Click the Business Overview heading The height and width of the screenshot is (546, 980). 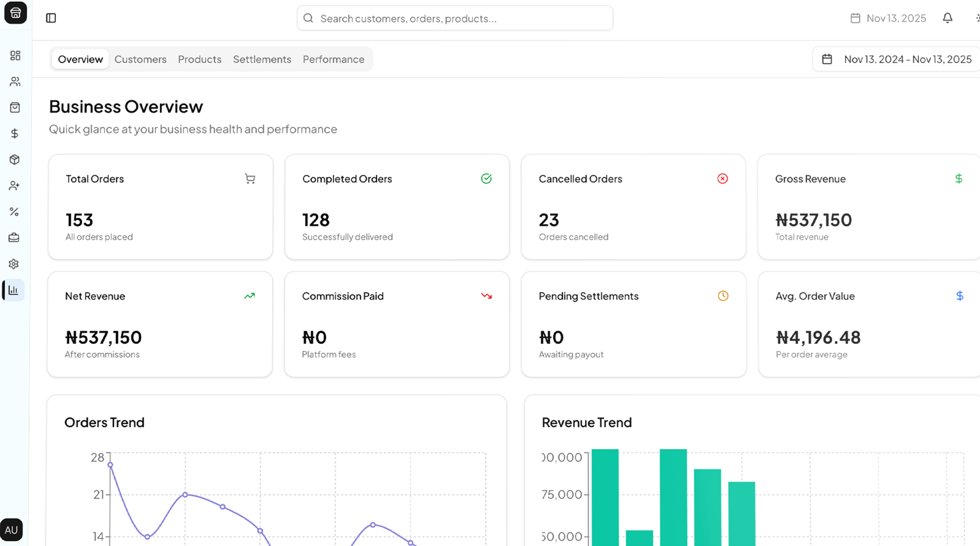pos(126,106)
